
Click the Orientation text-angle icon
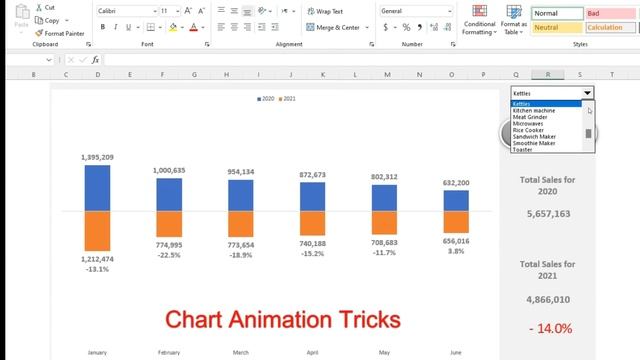(262, 11)
